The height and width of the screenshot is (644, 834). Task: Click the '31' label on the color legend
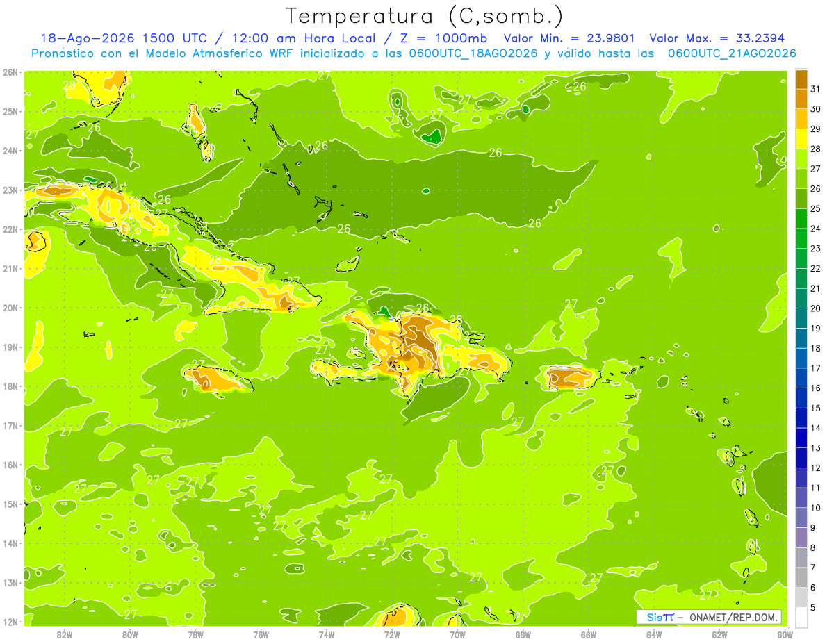point(815,89)
